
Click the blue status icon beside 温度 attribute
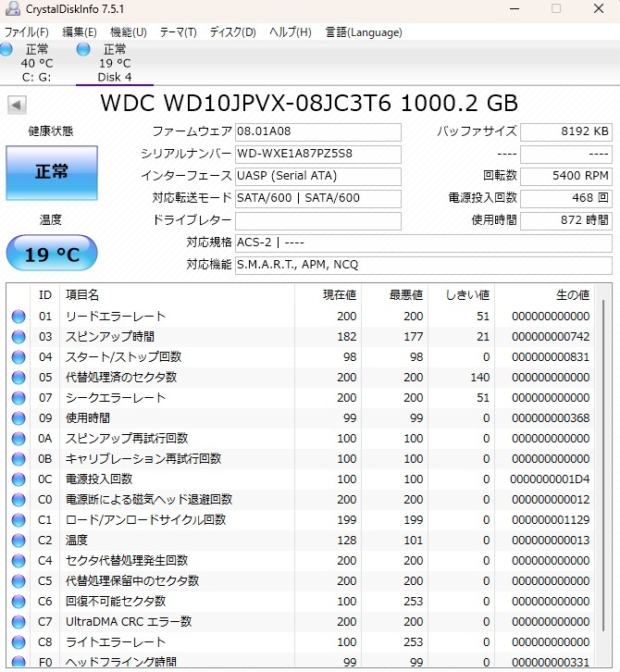tap(19, 541)
